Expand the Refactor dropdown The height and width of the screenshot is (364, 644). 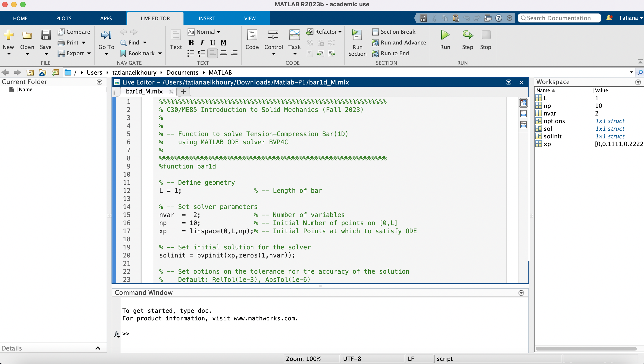340,32
